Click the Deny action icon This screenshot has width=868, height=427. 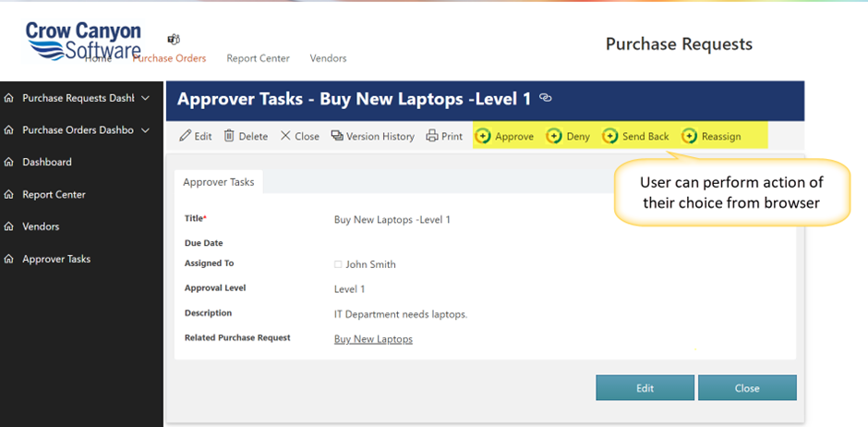[554, 137]
